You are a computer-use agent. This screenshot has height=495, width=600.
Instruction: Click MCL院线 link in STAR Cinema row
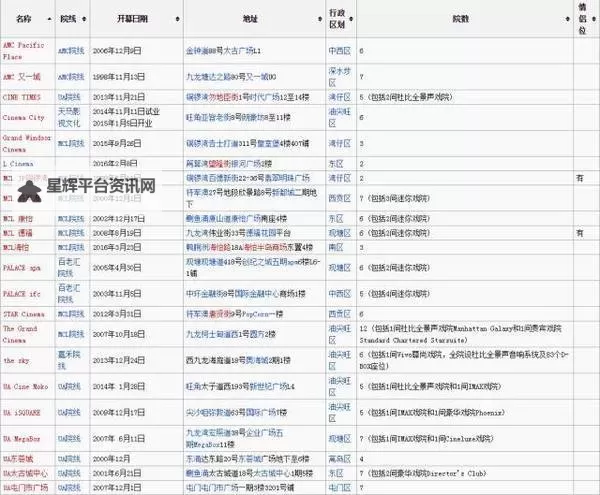tap(71, 314)
